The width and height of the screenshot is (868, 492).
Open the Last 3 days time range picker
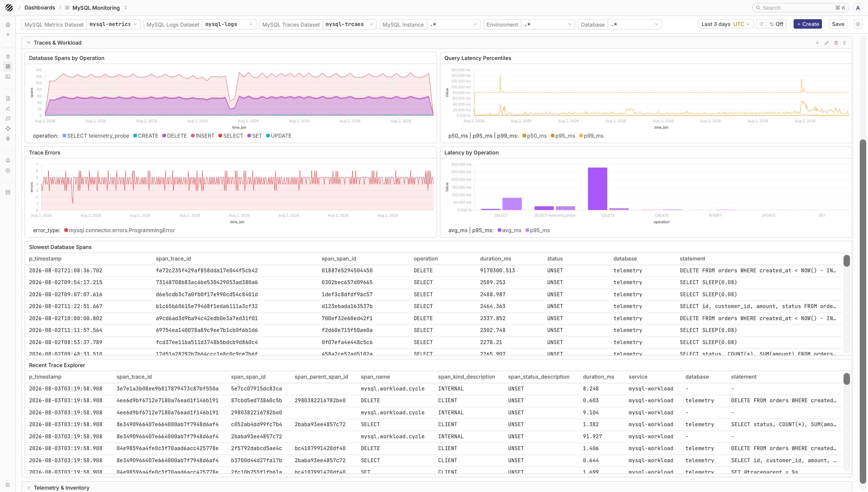coord(725,24)
